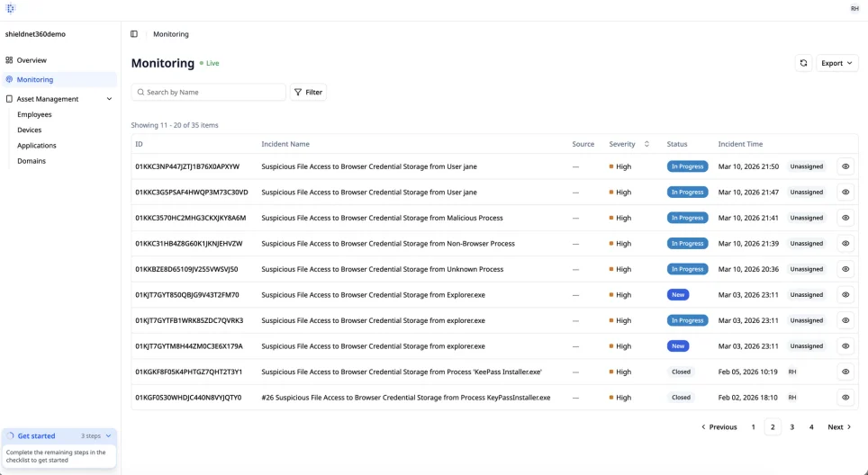Click the Get started title
The image size is (868, 475).
[x=37, y=436]
